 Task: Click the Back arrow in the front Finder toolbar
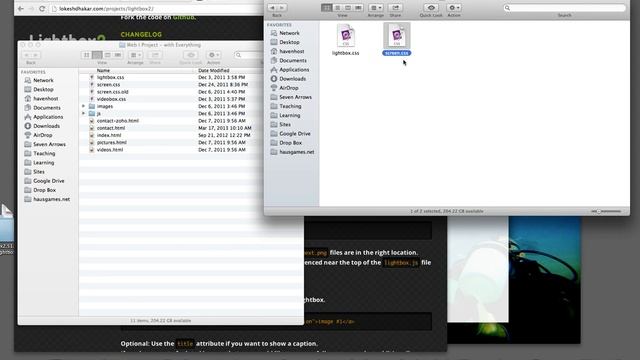point(272,8)
